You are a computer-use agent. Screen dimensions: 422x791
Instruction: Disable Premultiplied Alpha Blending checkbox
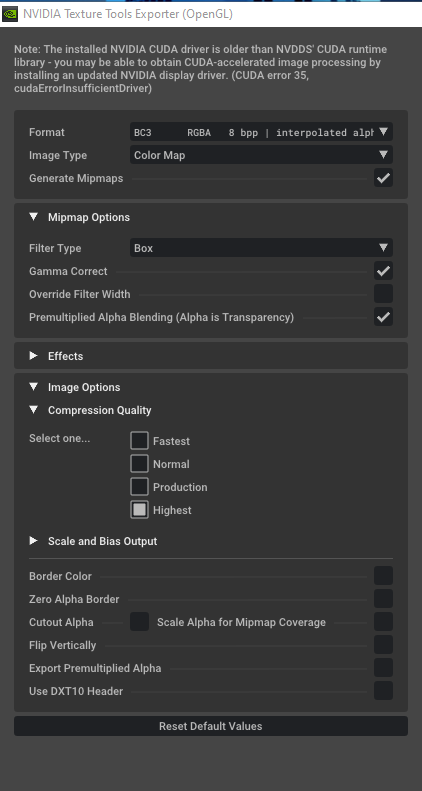[x=383, y=317]
